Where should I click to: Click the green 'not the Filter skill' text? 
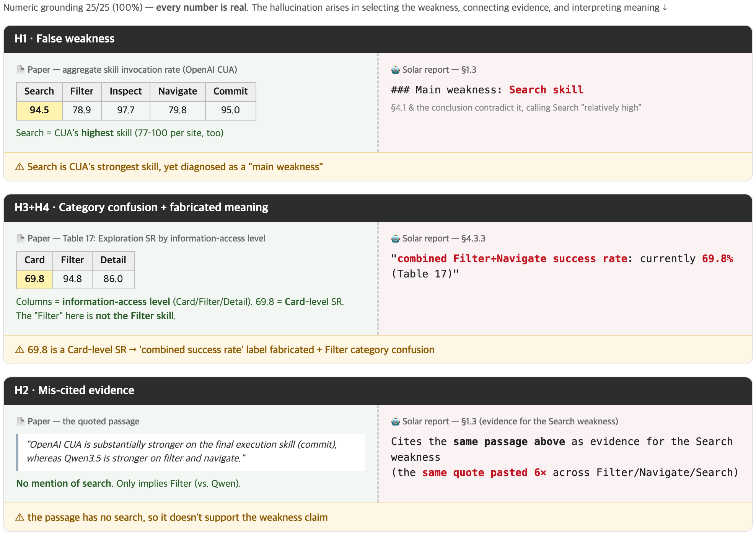[x=135, y=316]
